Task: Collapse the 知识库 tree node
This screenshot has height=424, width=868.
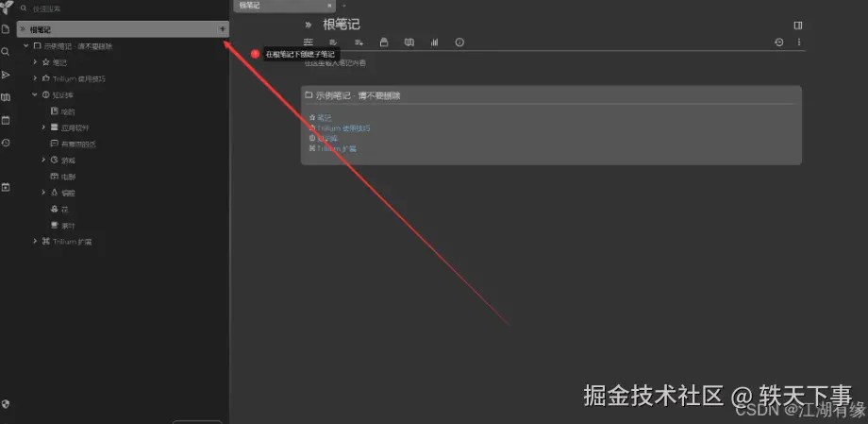Action: (x=35, y=94)
